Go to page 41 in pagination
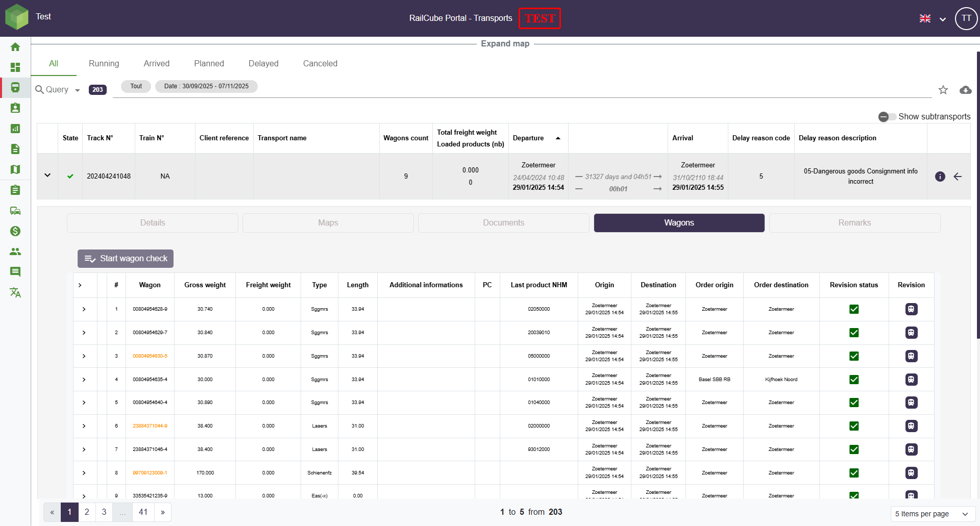Viewport: 980px width, 526px height. (x=143, y=512)
